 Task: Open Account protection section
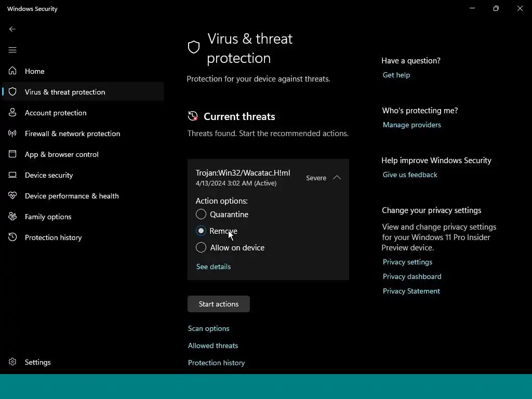click(x=83, y=113)
